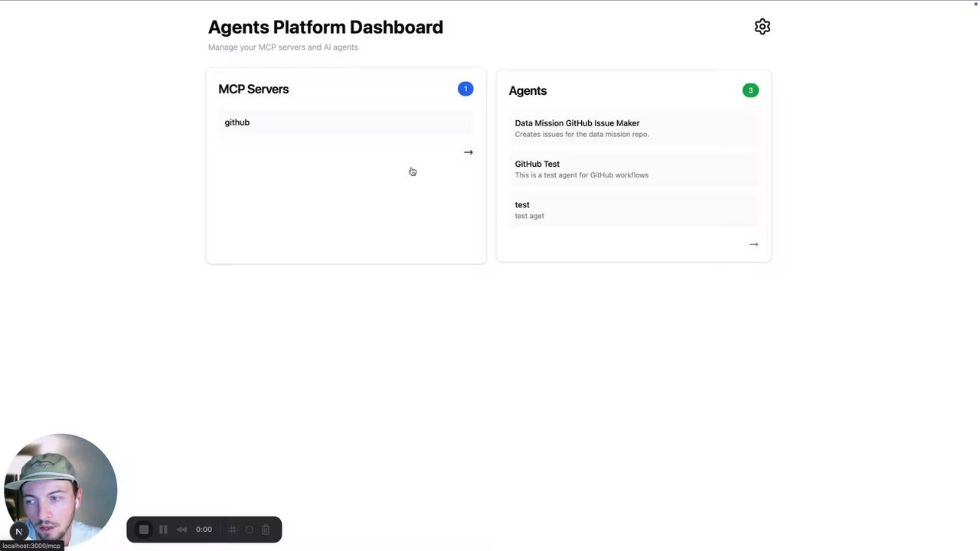Viewport: 980px width, 551px height.
Task: Click the green agents count badge
Action: tap(750, 90)
